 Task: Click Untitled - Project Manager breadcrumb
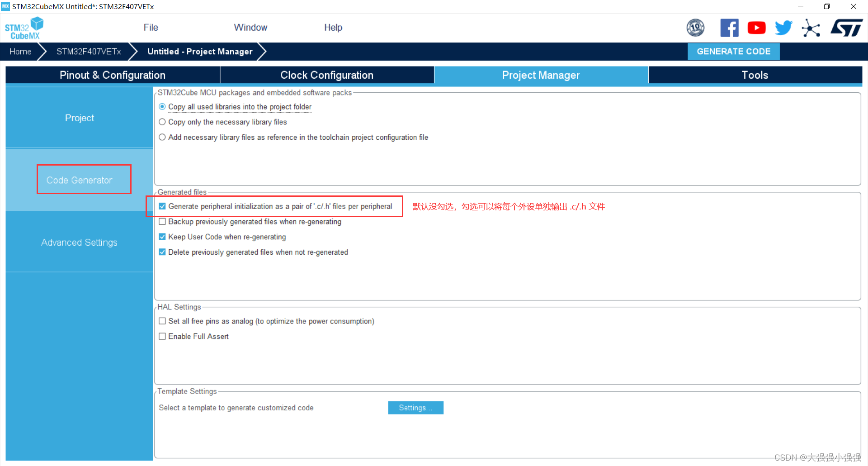[200, 52]
